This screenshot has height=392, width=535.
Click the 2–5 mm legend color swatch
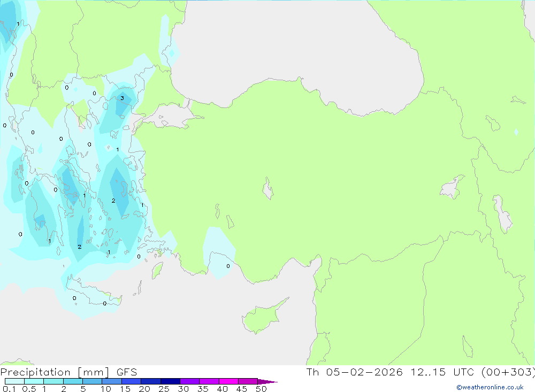pos(73,381)
